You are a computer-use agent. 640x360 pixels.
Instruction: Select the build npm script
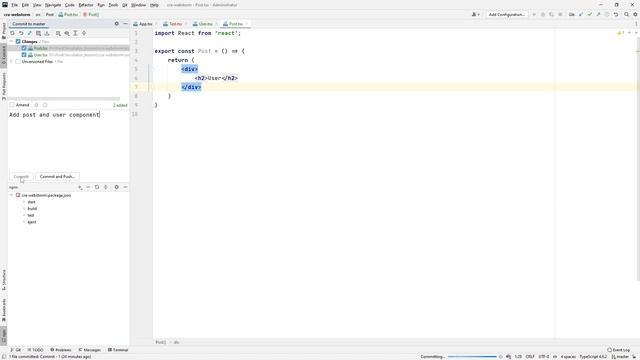pyautogui.click(x=32, y=209)
